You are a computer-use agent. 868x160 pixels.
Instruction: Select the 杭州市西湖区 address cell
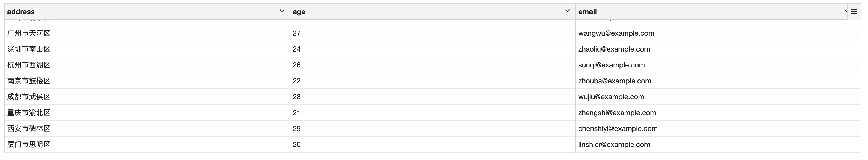pos(29,65)
